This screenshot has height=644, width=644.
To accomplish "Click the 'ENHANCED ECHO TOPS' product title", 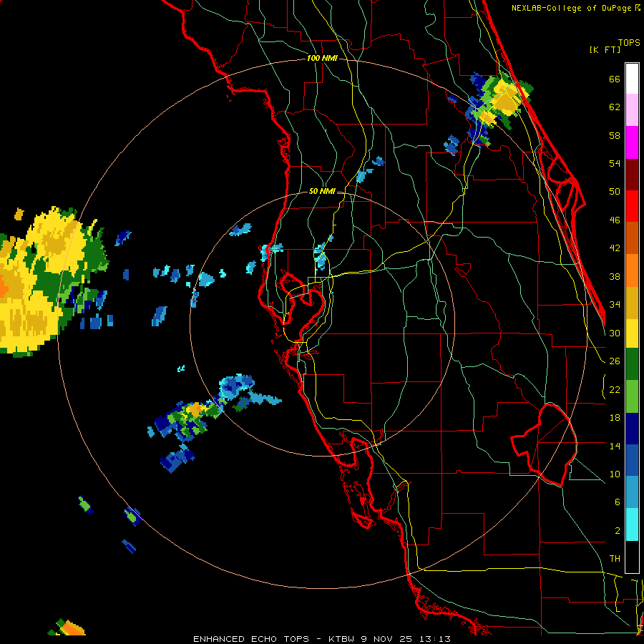I will tap(250, 639).
